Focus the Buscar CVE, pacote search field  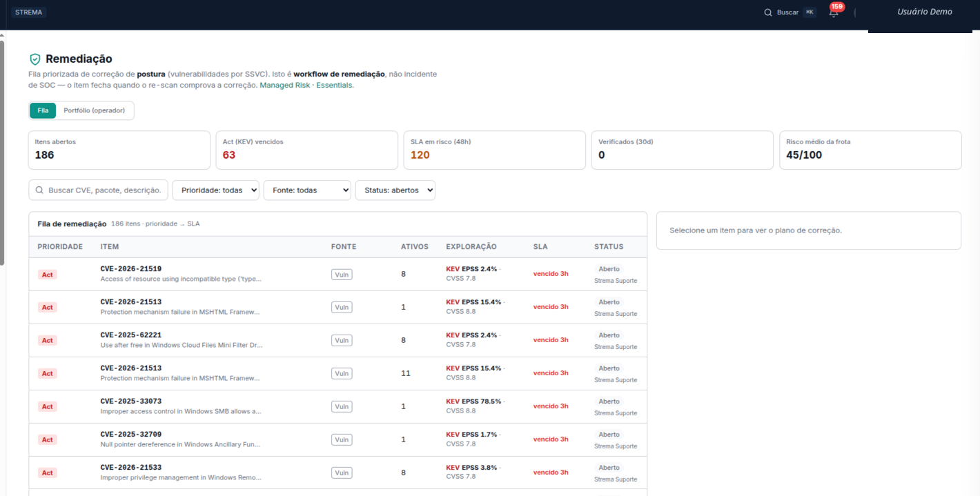99,190
